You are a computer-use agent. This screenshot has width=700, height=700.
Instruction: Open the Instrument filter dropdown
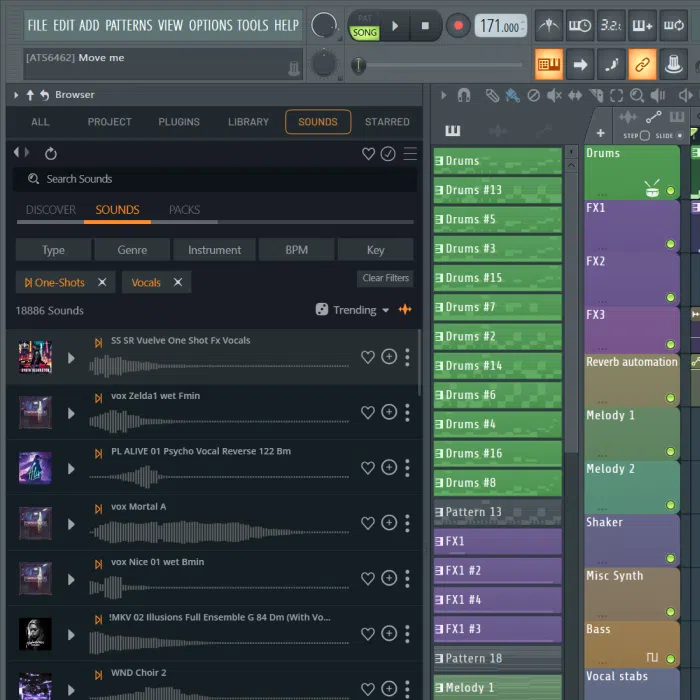[214, 250]
